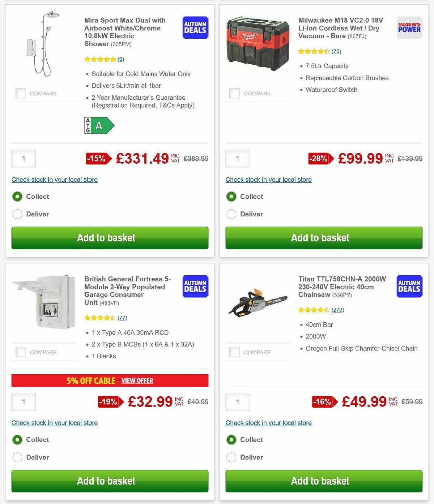Open Autumn Deals badge on garage consumer unit
The width and height of the screenshot is (434, 504).
[x=195, y=286]
